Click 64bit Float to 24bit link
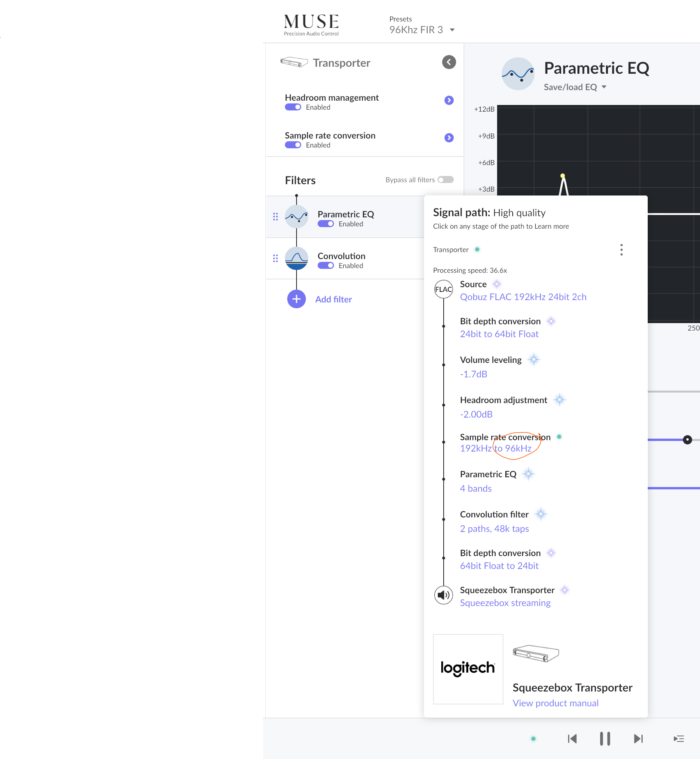Screen dimensions: 700x759 (x=499, y=566)
